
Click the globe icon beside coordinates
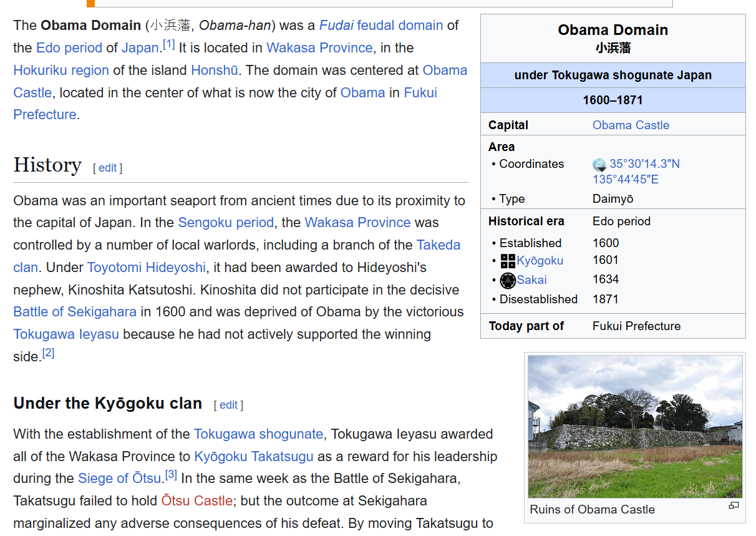pyautogui.click(x=599, y=165)
